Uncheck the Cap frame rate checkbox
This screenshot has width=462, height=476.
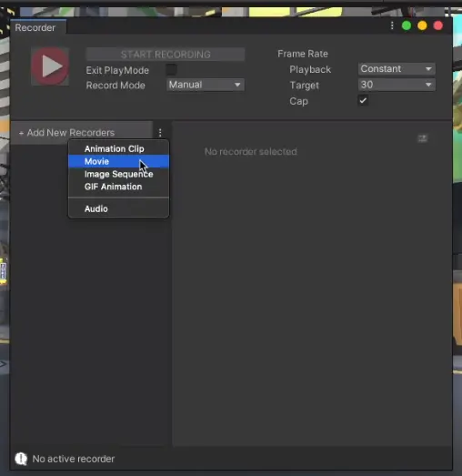(x=363, y=100)
